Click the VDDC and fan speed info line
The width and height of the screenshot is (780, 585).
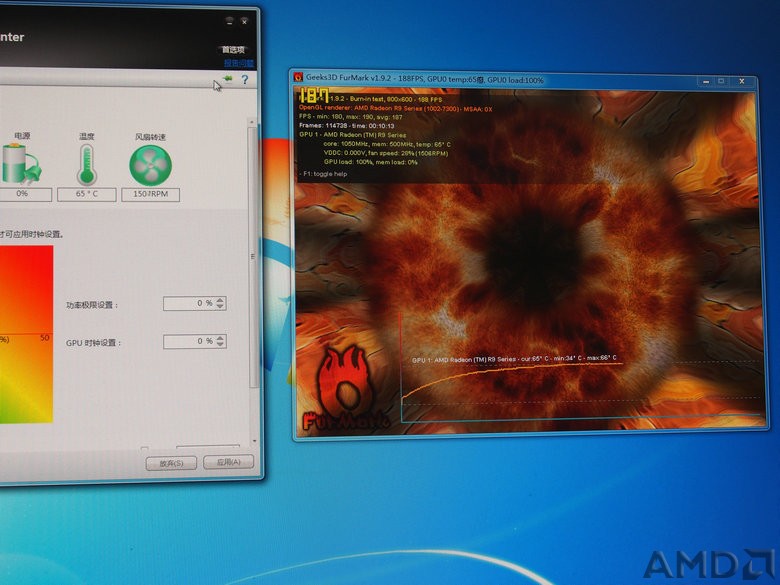click(x=386, y=153)
